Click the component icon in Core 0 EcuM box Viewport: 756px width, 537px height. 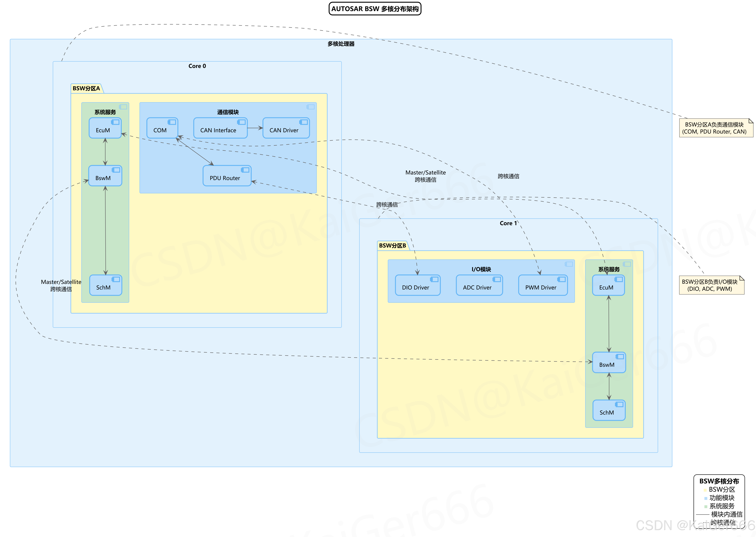tap(115, 122)
